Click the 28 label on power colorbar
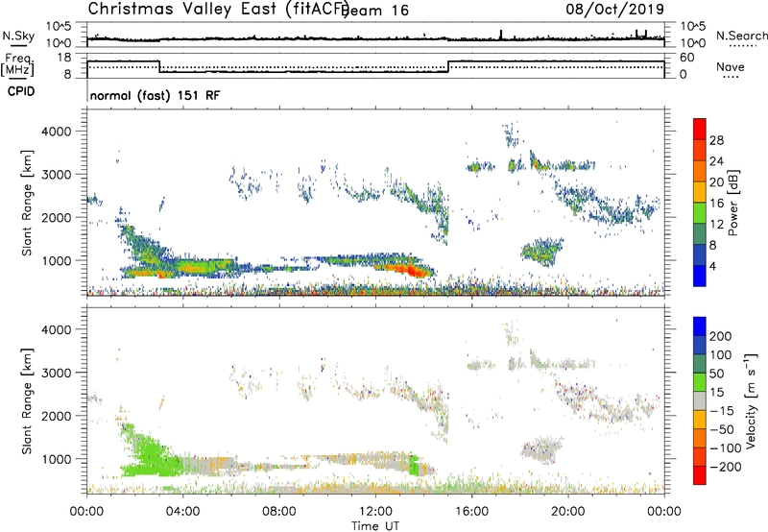The height and width of the screenshot is (532, 768). click(x=716, y=140)
